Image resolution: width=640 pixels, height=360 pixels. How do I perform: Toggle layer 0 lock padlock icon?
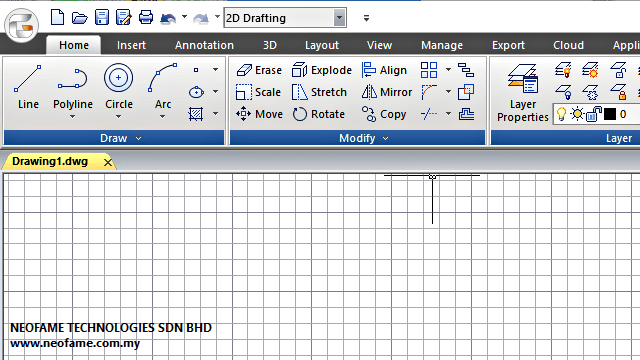[x=594, y=114]
